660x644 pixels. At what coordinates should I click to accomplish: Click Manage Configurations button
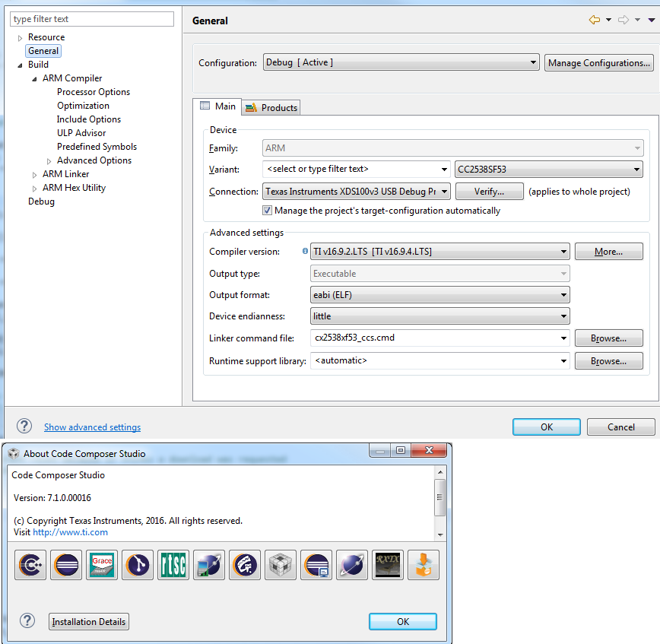598,62
